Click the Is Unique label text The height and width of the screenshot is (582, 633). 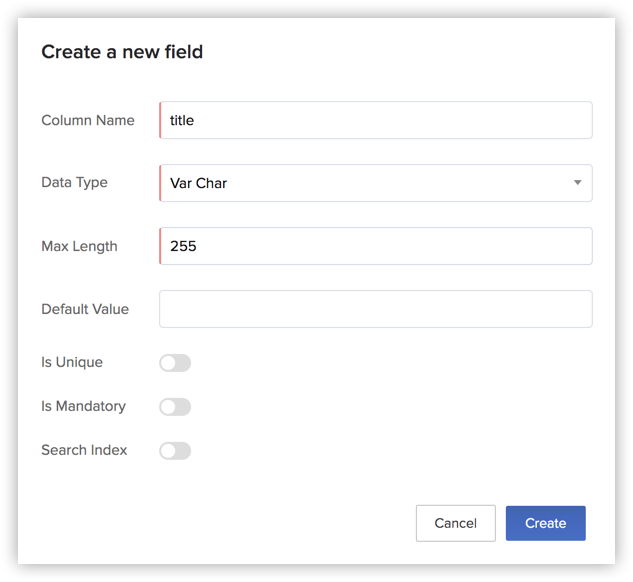72,362
